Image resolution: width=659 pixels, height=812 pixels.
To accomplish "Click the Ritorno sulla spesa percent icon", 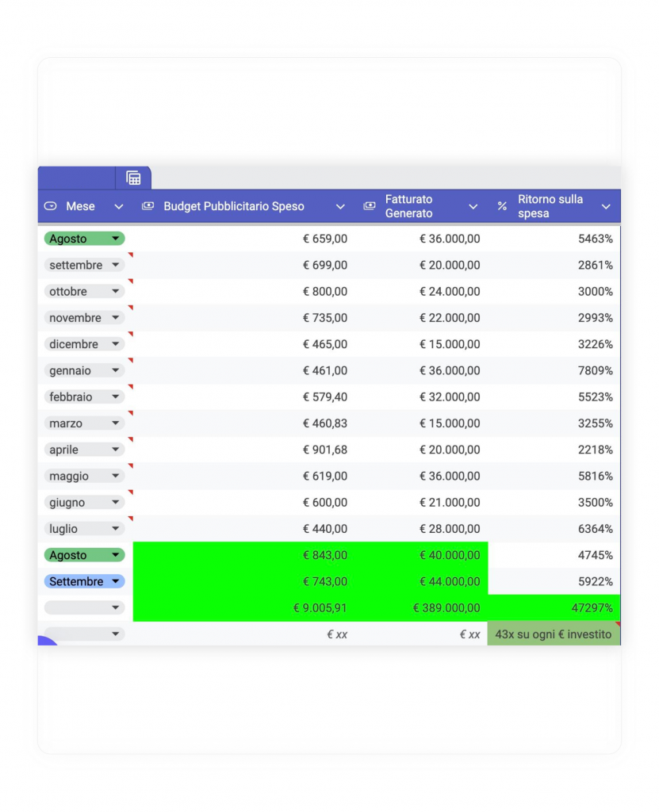I will point(502,206).
